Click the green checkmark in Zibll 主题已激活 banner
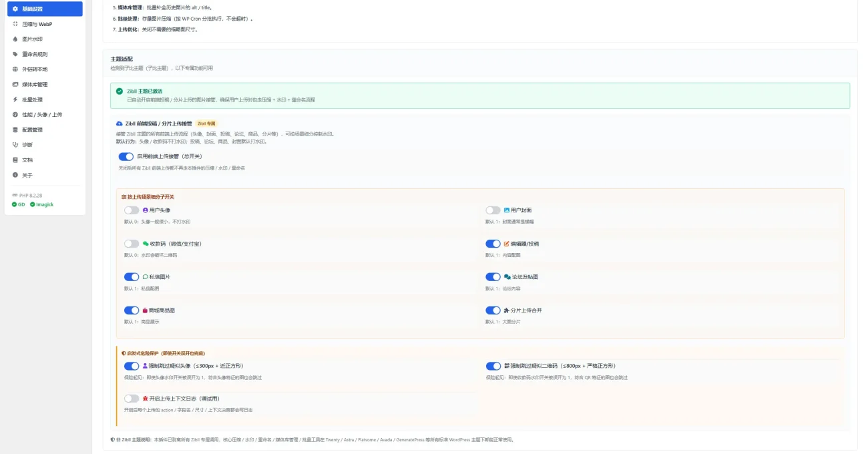The width and height of the screenshot is (868, 454). point(120,91)
